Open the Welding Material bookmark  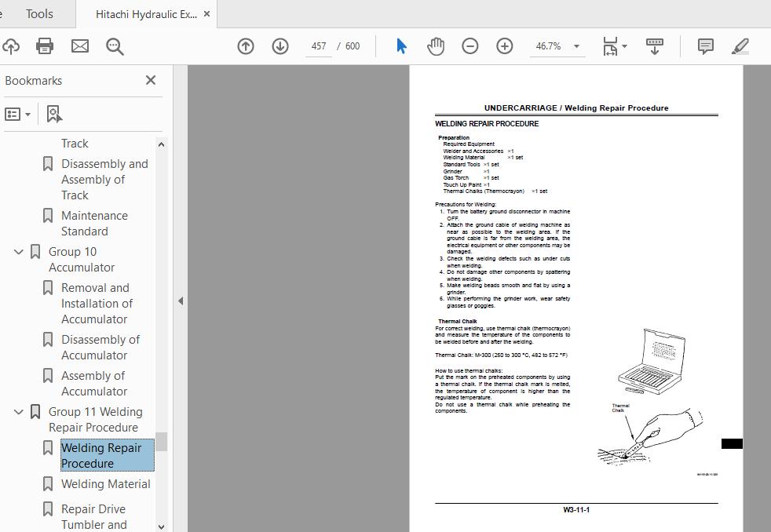click(x=105, y=483)
